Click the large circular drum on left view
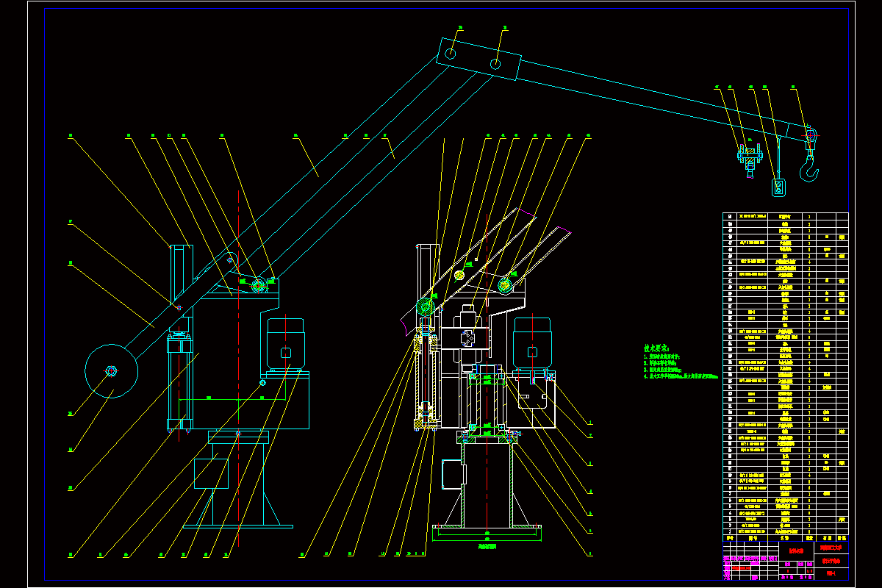 click(x=112, y=371)
